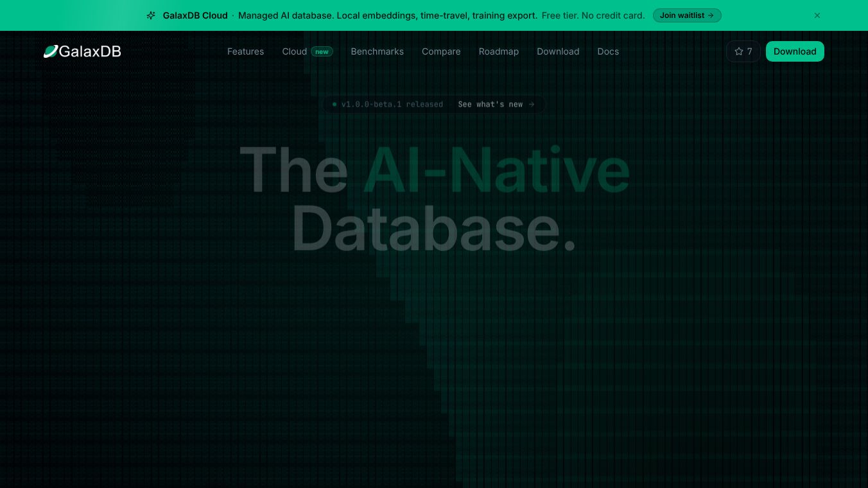The height and width of the screenshot is (488, 868).
Task: Click the new badge beside Cloud
Action: click(322, 51)
